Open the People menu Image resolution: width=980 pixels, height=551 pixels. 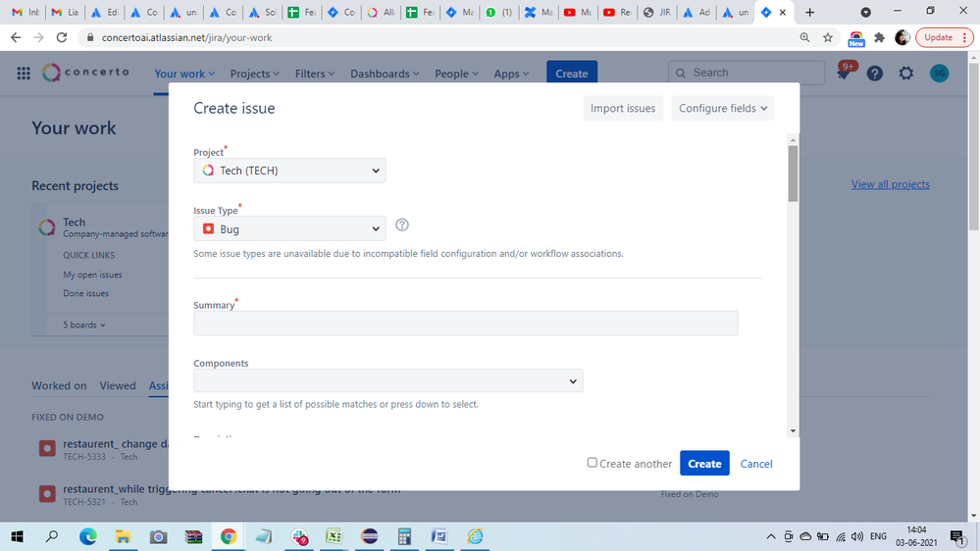point(456,74)
